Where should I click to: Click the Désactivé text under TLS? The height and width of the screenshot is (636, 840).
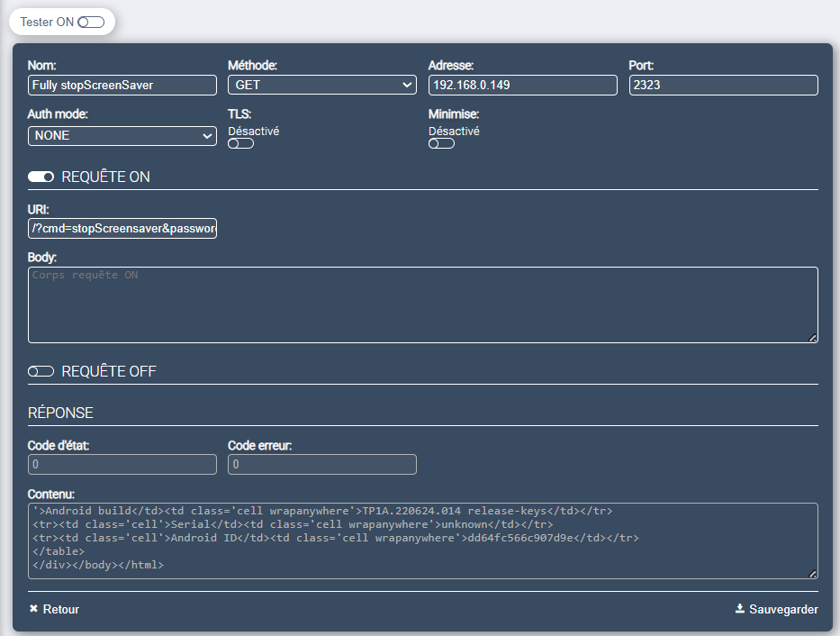coord(253,131)
